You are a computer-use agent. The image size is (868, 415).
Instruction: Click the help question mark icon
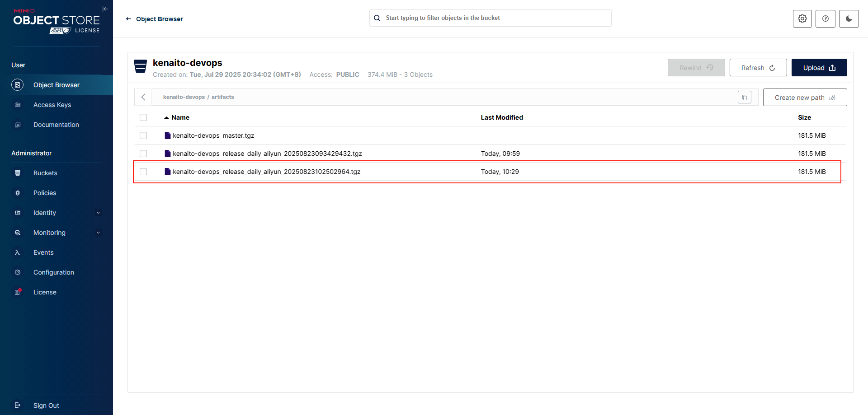click(825, 19)
